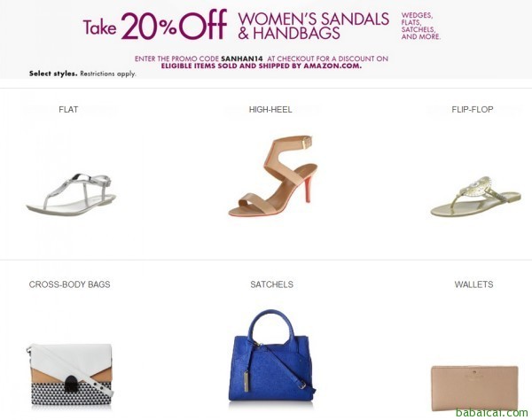Open CROSS-BODY BAGS category link
The height and width of the screenshot is (420, 532).
pos(69,284)
